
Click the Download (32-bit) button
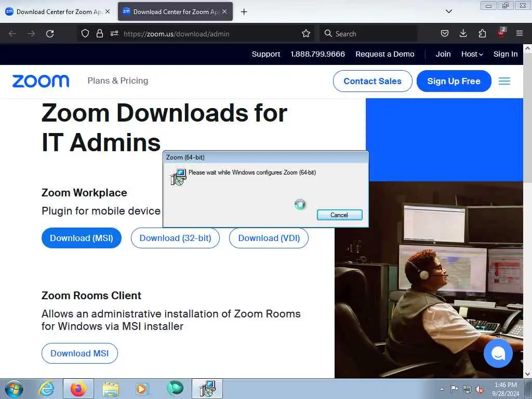click(176, 238)
